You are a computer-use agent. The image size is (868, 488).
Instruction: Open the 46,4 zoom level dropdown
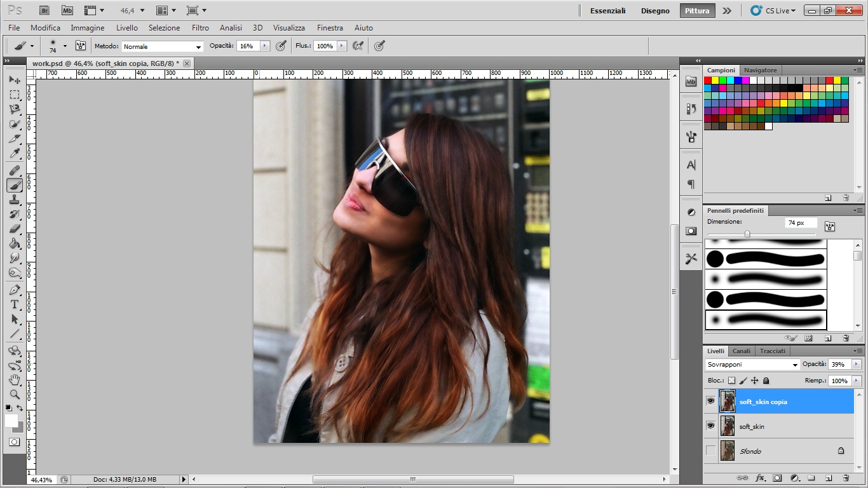142,11
